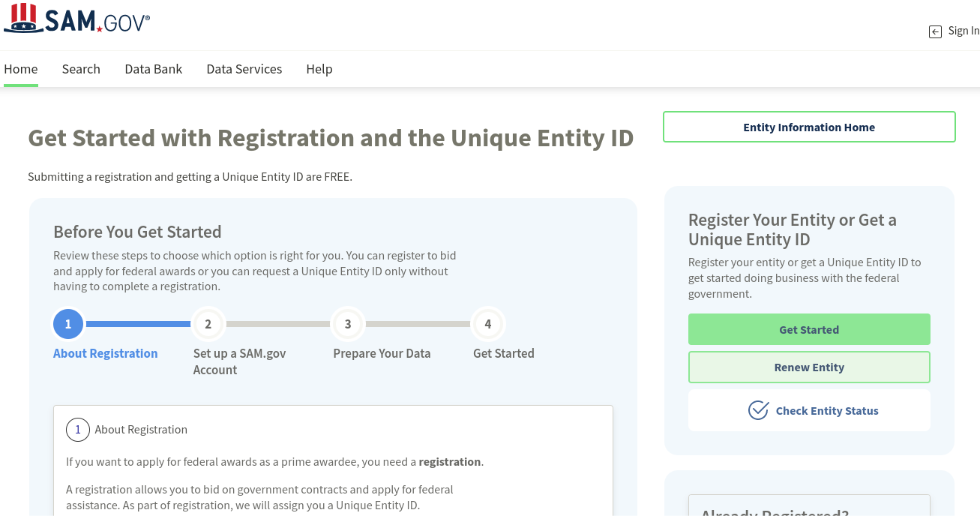
Task: Select the Prepare Your Data step label
Action: click(382, 353)
